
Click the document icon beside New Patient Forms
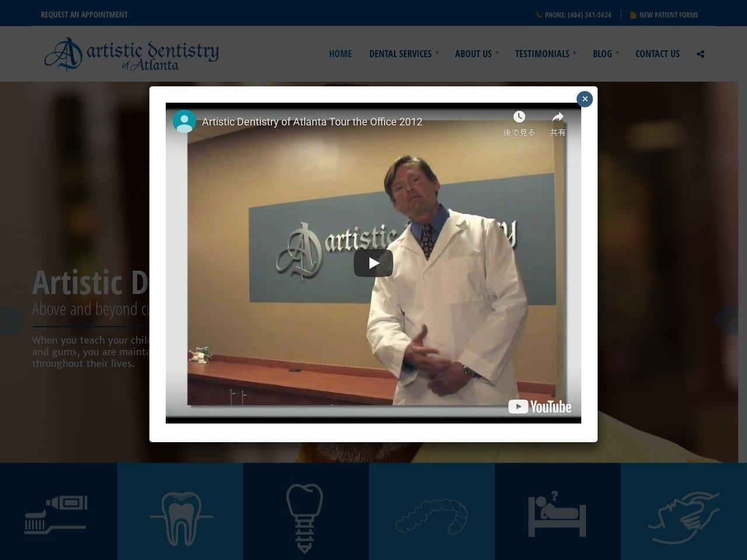(x=633, y=15)
